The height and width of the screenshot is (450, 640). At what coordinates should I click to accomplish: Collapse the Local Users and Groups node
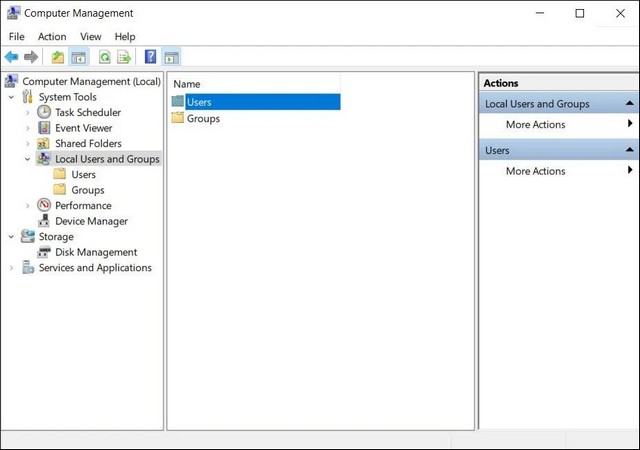(x=28, y=159)
